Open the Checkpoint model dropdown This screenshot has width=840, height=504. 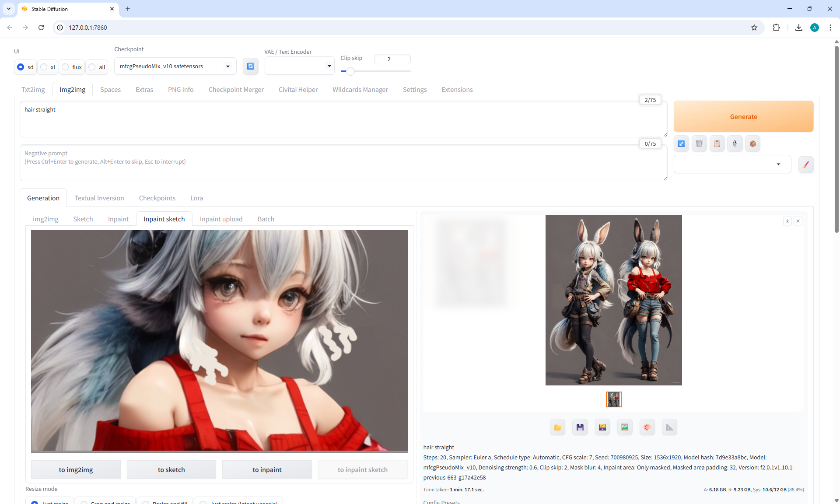pyautogui.click(x=175, y=66)
